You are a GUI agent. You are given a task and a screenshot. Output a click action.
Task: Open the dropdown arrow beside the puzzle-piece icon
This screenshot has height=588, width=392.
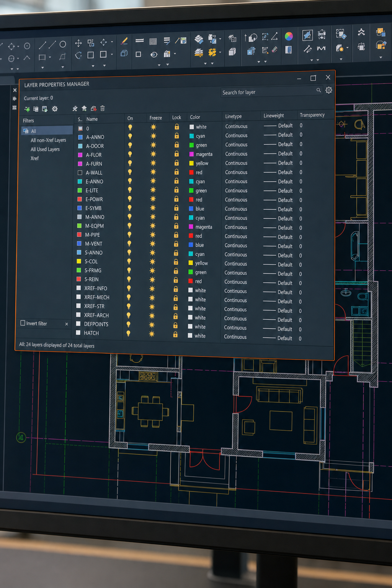[x=220, y=52]
